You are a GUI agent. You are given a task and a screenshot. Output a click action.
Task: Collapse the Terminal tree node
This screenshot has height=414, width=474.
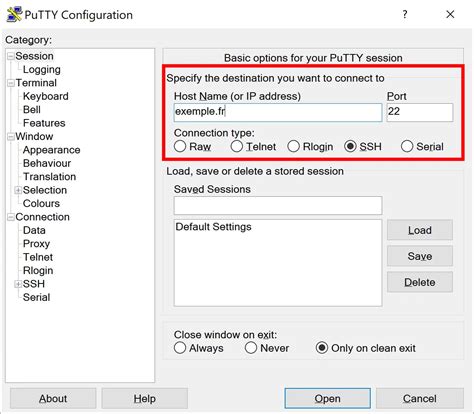(11, 83)
